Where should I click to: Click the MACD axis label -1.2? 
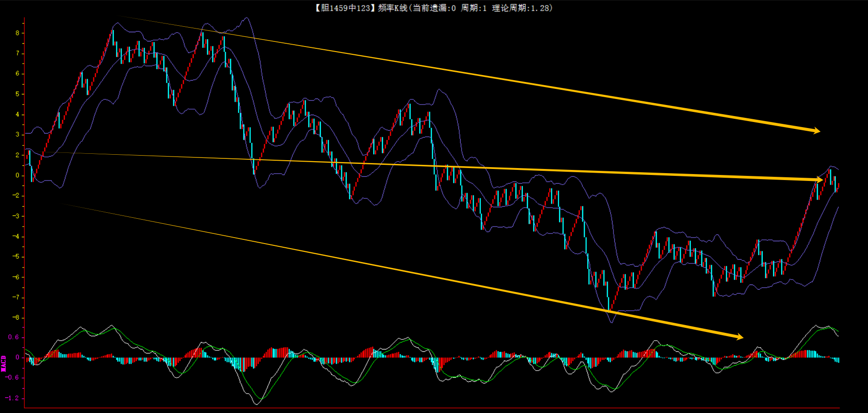tap(12, 398)
